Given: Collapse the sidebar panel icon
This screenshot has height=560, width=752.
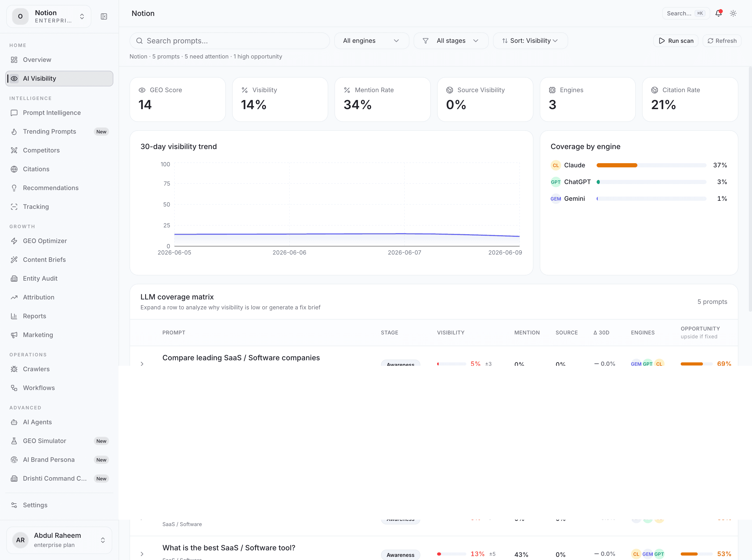Looking at the screenshot, I should 104,17.
